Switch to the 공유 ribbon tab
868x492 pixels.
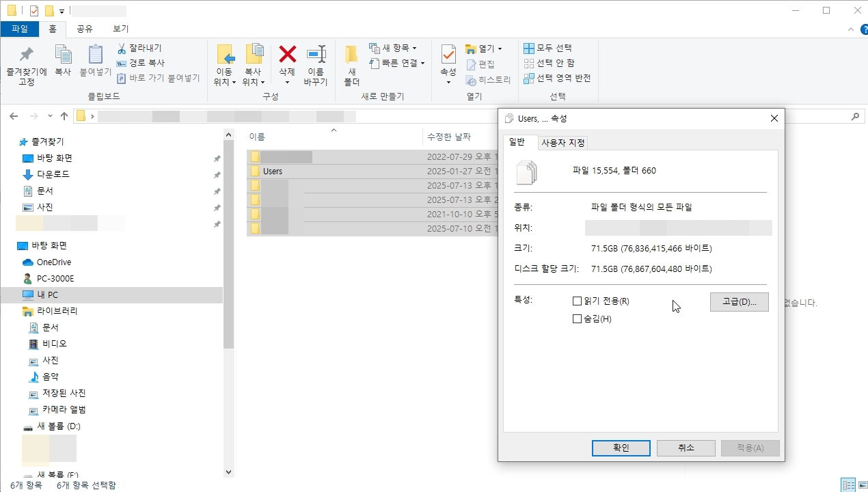point(85,29)
